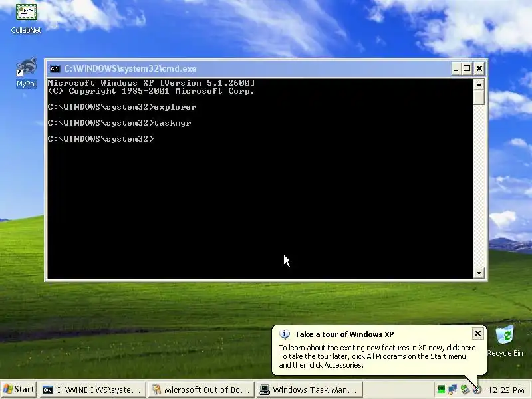Viewport: 532px width, 399px height.
Task: Click the 'taskmgr' command line text
Action: click(x=172, y=123)
